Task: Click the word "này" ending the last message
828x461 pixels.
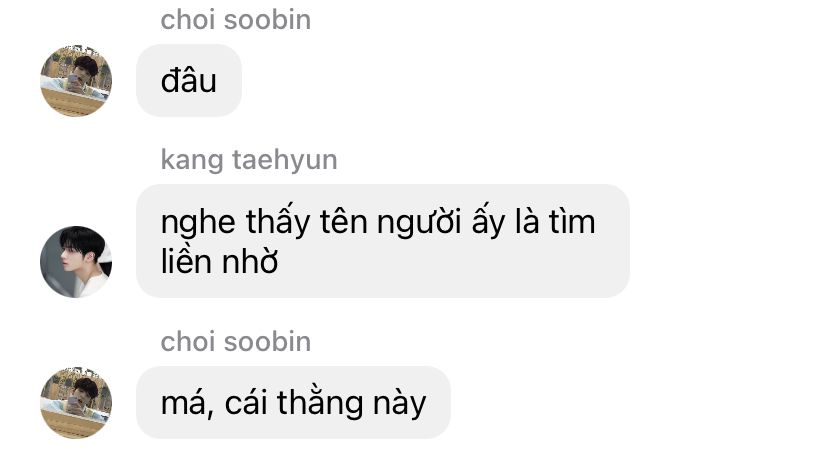Action: point(400,406)
